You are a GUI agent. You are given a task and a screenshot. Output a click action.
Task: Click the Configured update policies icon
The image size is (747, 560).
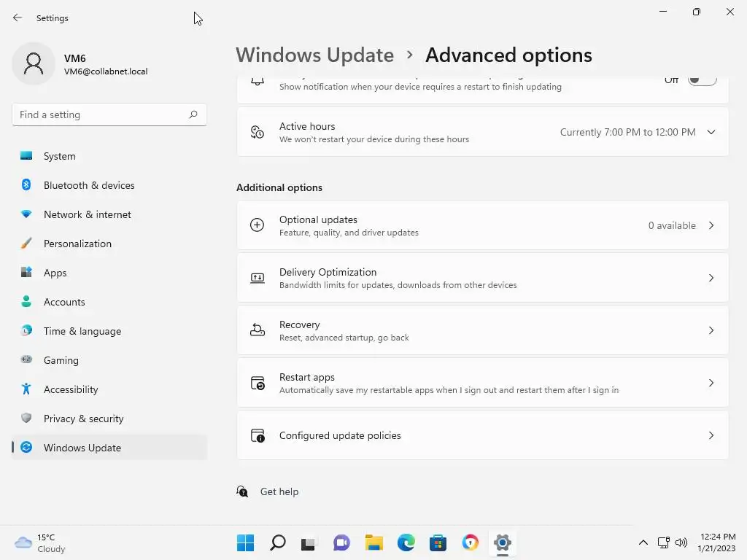(x=258, y=435)
